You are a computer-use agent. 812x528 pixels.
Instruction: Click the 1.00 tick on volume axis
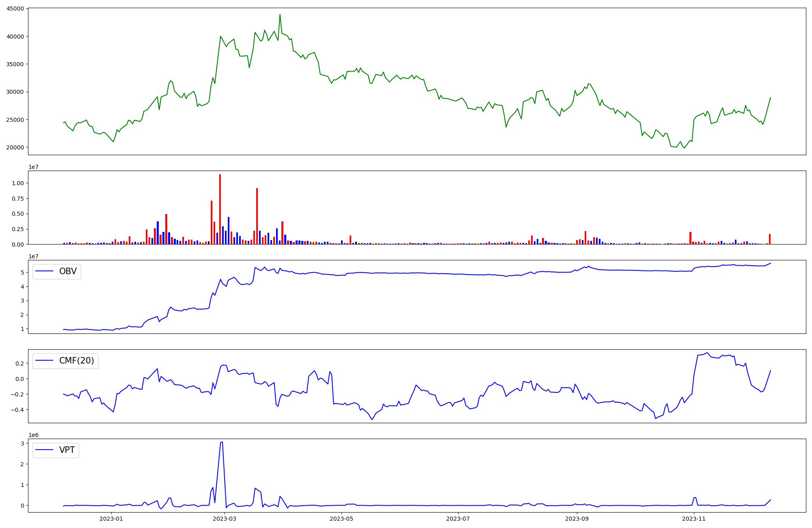coord(18,183)
